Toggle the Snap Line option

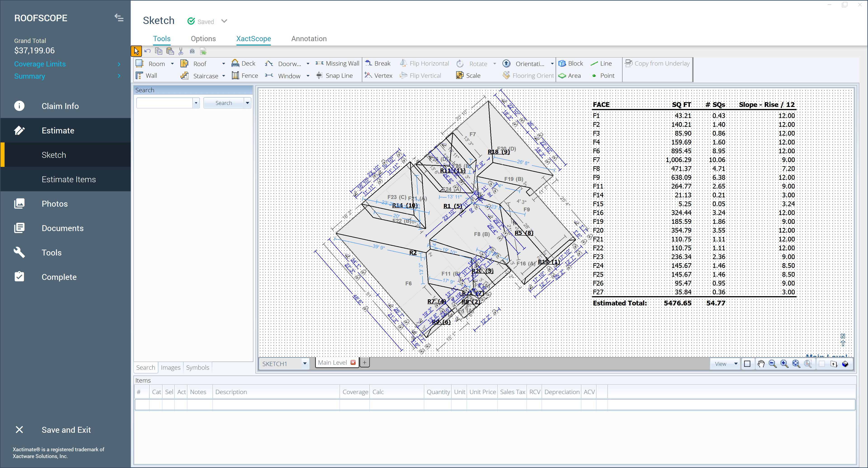click(x=335, y=76)
